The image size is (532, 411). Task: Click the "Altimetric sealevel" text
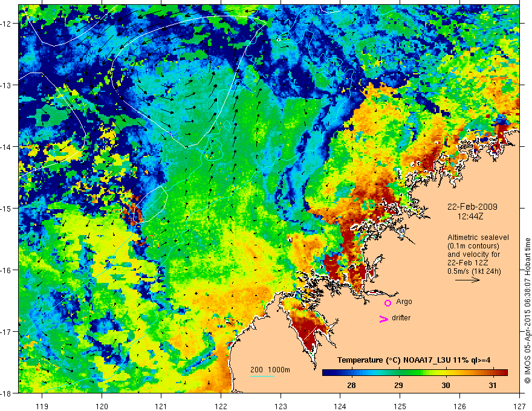[478, 238]
